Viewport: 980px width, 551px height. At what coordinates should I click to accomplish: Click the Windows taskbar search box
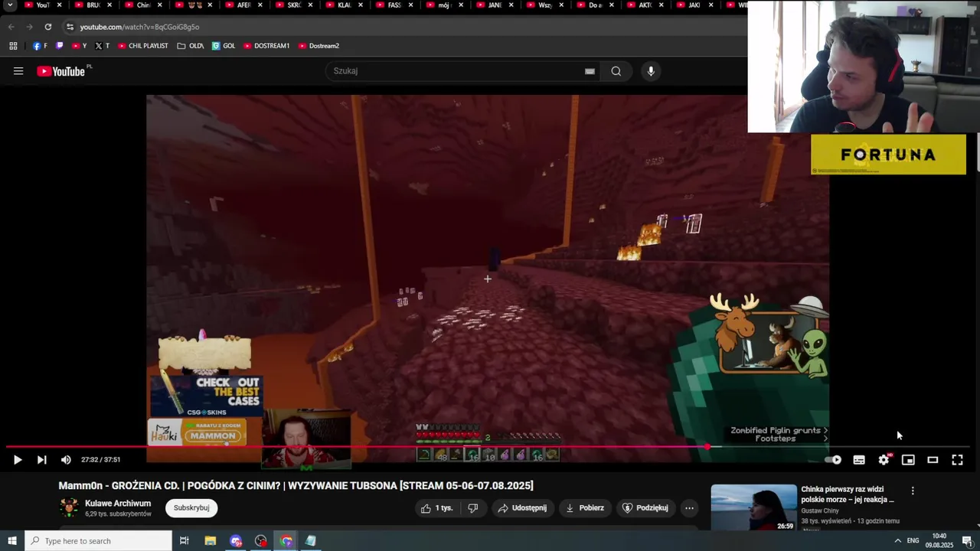point(99,541)
